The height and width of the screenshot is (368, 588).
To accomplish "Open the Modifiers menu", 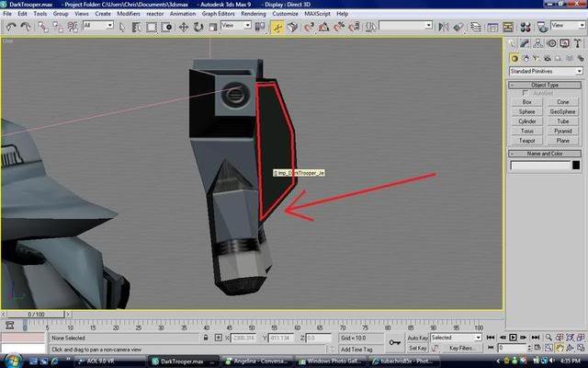I will pyautogui.click(x=129, y=14).
